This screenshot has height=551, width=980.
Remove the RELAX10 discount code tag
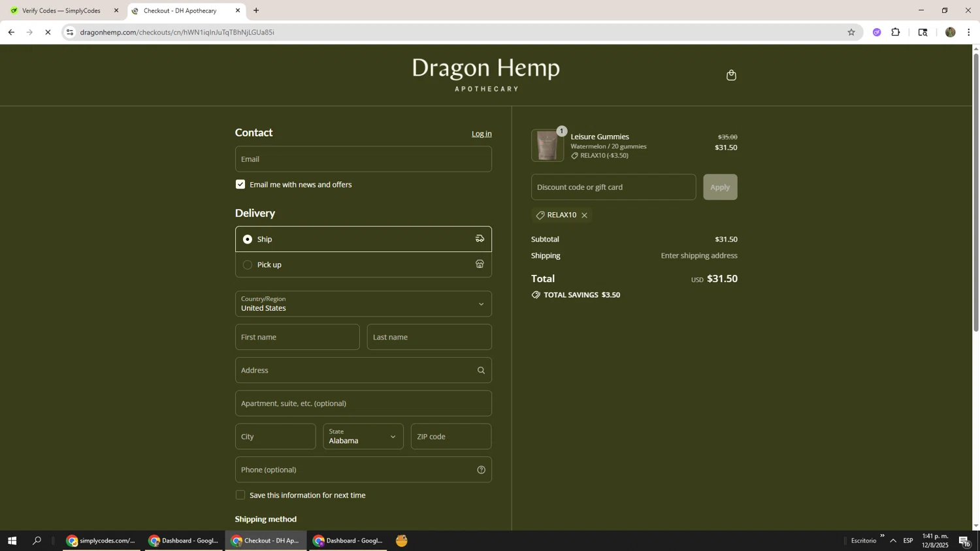[x=584, y=215]
